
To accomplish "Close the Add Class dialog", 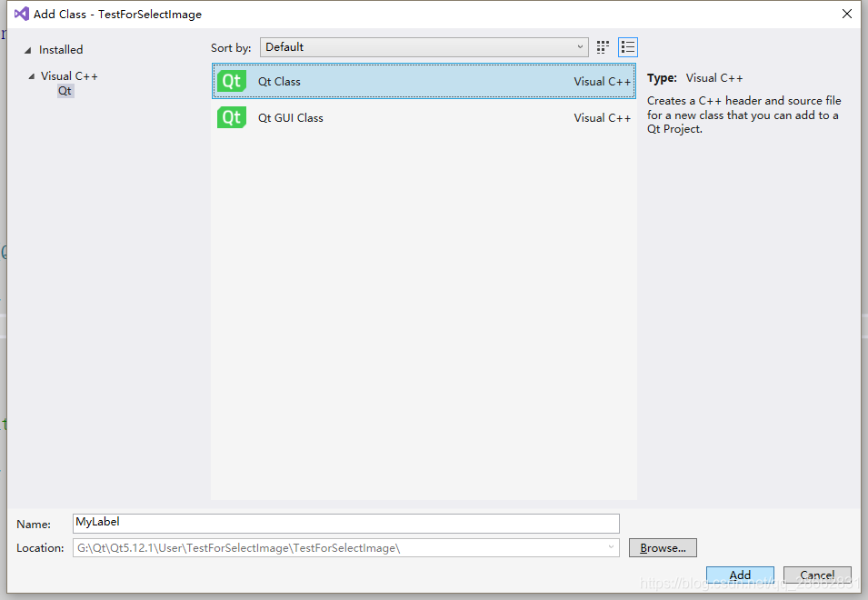I will tap(847, 14).
